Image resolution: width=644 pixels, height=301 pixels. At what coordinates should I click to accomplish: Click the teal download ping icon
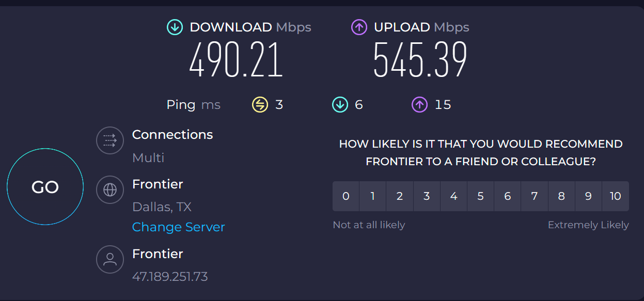coord(340,105)
